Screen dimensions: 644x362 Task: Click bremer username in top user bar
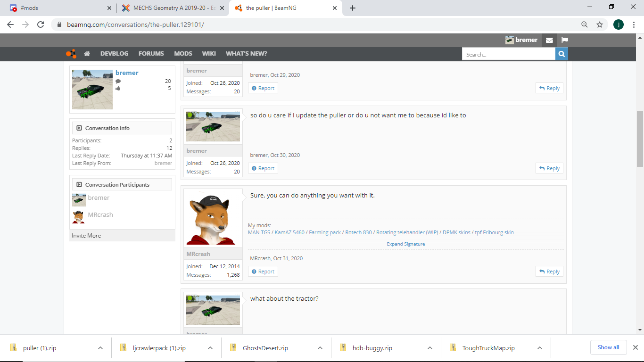coord(527,40)
